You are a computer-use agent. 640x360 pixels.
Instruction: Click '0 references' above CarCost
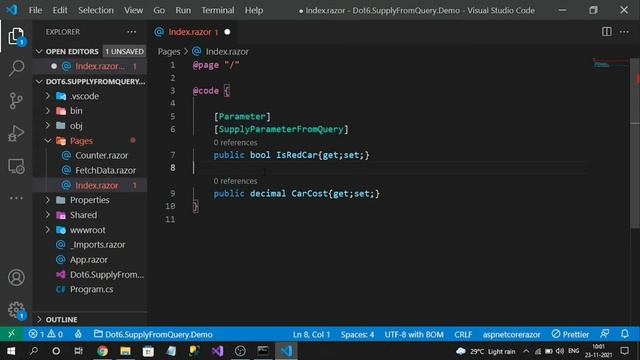coord(236,181)
